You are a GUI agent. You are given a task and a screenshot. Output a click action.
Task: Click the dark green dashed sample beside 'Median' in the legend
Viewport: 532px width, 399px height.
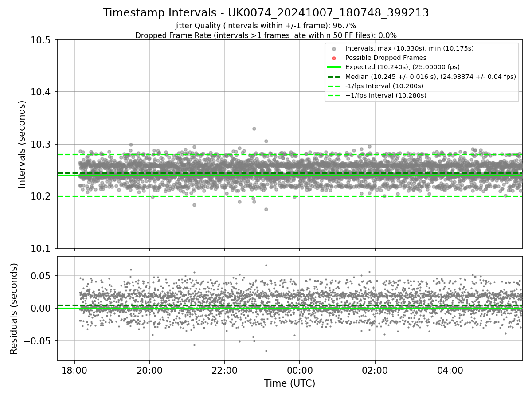pyautogui.click(x=334, y=77)
